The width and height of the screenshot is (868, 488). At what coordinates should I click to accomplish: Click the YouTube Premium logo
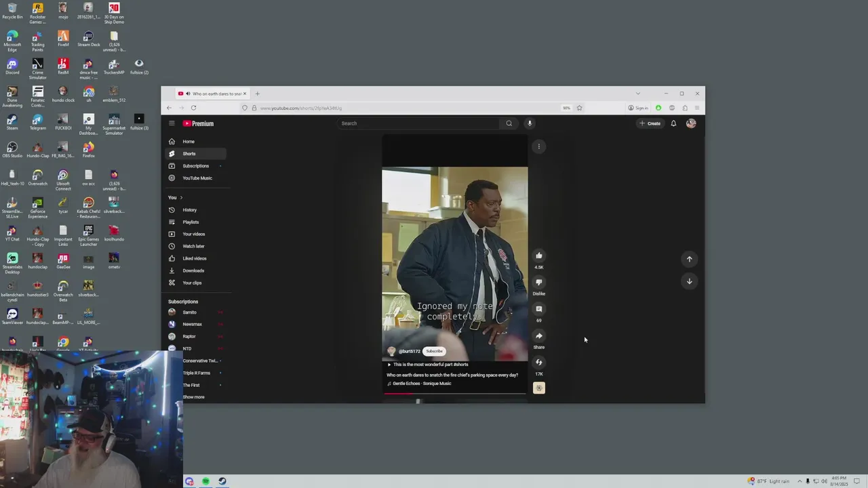pos(198,123)
